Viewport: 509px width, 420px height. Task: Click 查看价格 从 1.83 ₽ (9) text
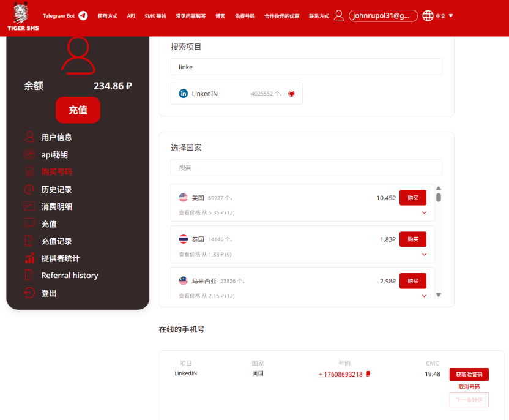(x=205, y=254)
